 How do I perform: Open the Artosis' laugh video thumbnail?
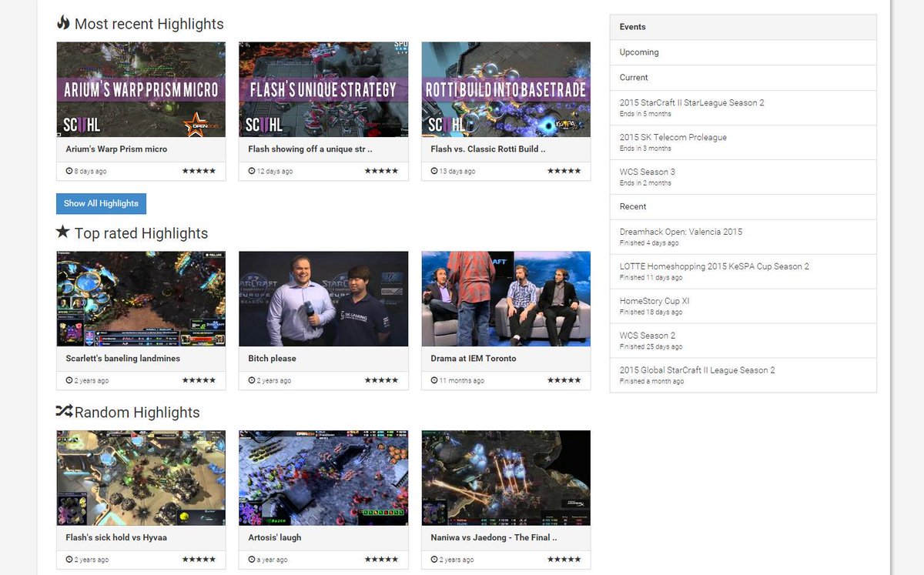pos(323,478)
